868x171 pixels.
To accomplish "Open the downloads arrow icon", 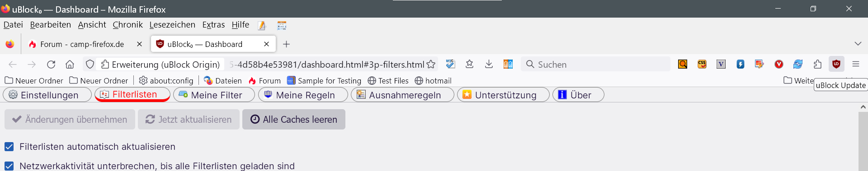I will tap(489, 64).
